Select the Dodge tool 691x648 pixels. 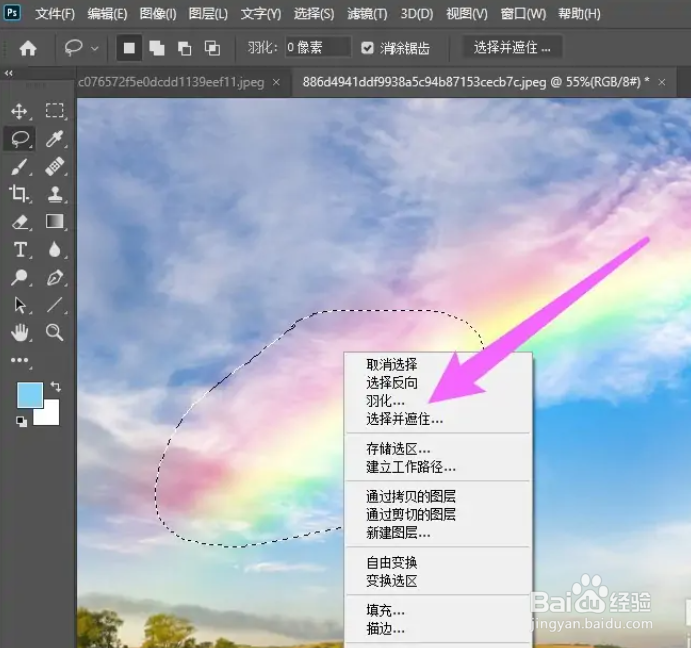(x=19, y=277)
